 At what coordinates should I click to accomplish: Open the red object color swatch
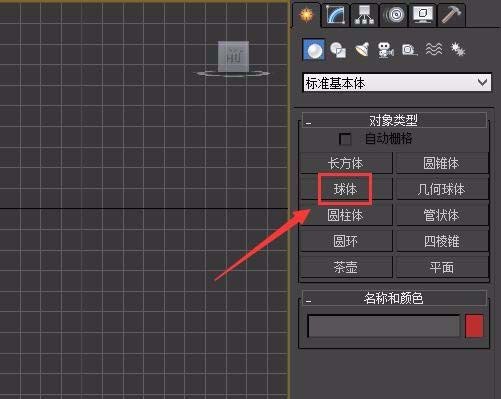point(474,326)
